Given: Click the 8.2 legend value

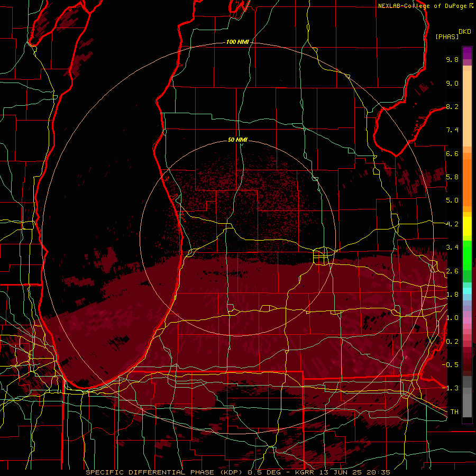Looking at the screenshot, I should tap(452, 106).
